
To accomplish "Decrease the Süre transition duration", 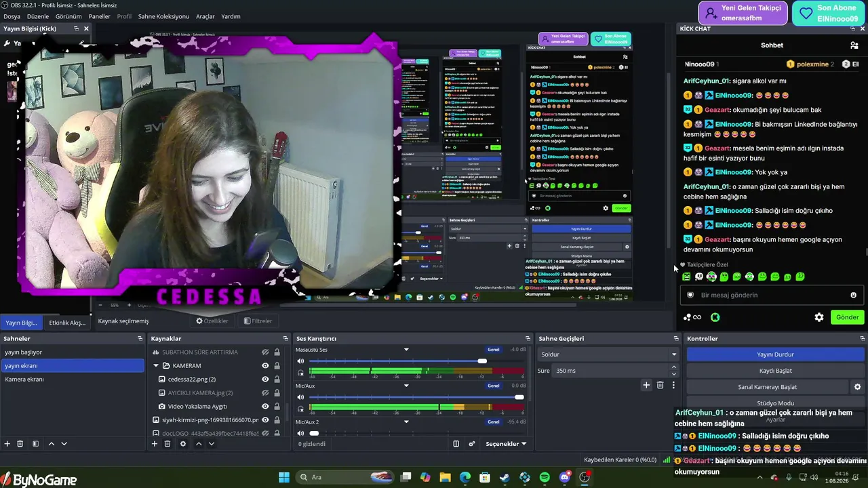I will [673, 374].
